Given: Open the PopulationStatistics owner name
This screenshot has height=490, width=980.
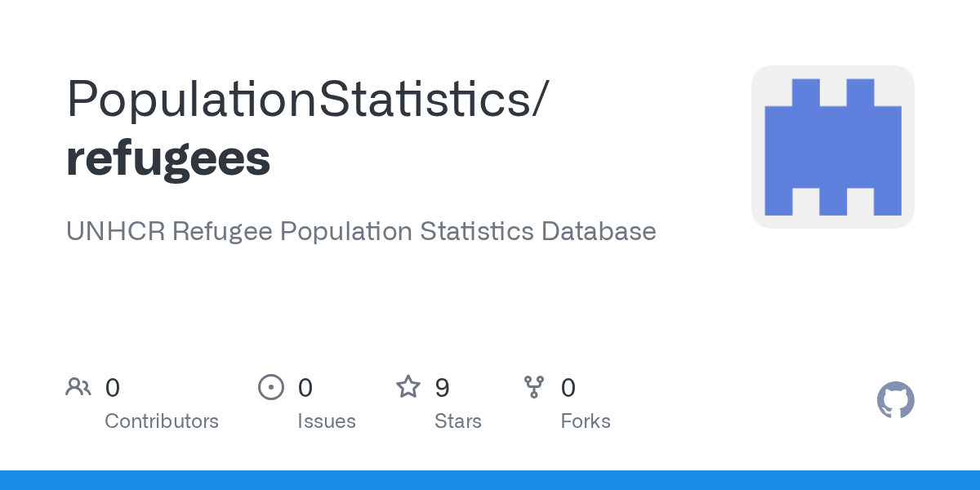Looking at the screenshot, I should point(297,99).
